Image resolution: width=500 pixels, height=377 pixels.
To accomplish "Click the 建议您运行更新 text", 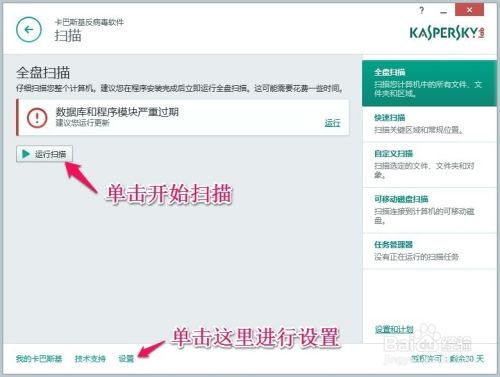I will coord(83,123).
